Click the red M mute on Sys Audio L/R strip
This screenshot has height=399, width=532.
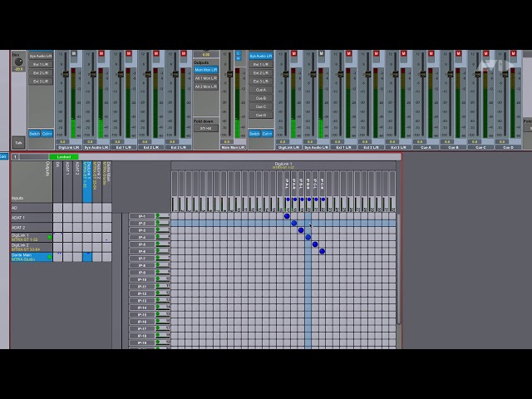point(101,53)
